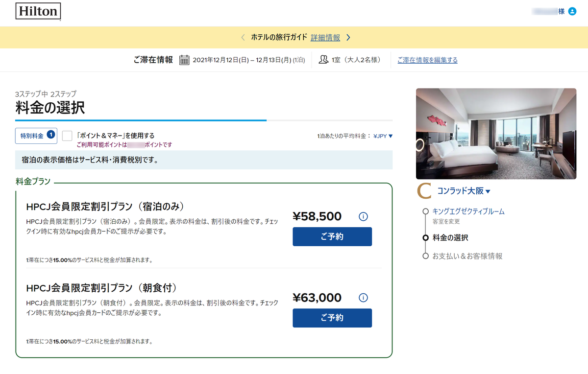This screenshot has height=374, width=588.
Task: Click the ホテルの旅行ガイド banner text
Action: click(x=279, y=38)
